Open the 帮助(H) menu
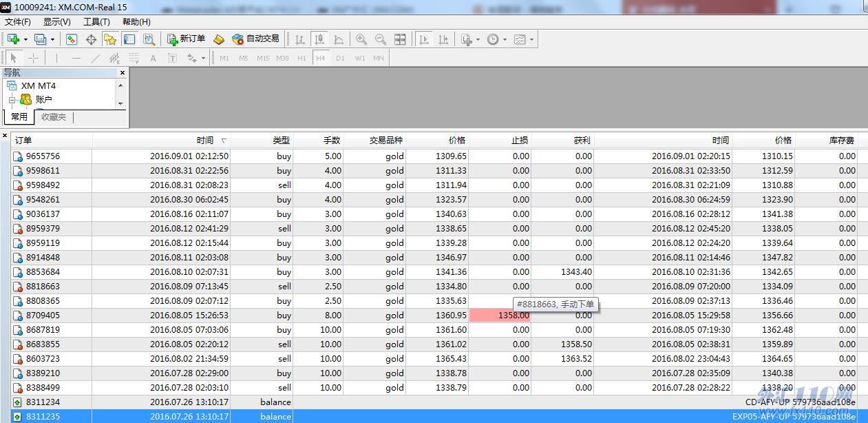 (x=136, y=22)
